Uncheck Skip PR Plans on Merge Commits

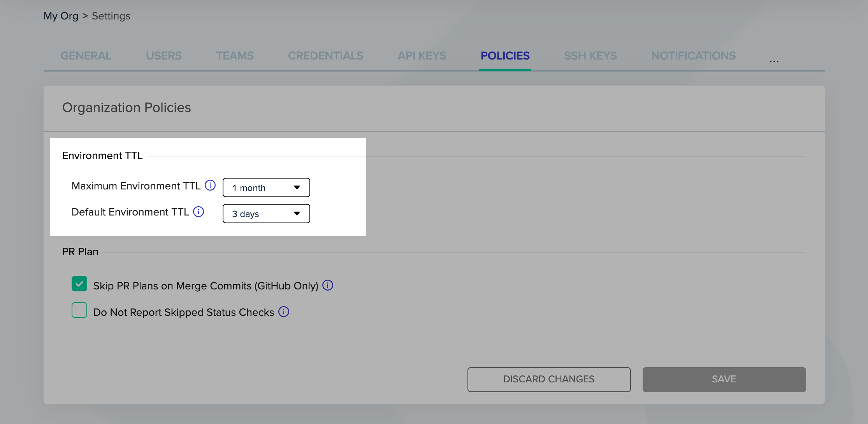click(79, 284)
